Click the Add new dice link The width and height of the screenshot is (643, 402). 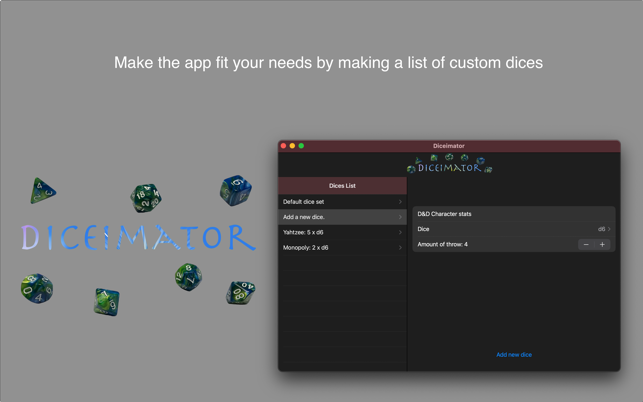click(x=514, y=354)
